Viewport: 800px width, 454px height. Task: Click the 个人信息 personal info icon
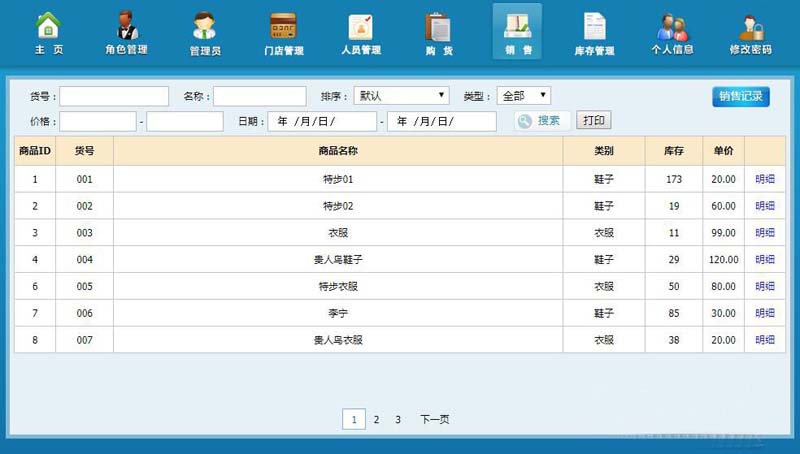672,26
